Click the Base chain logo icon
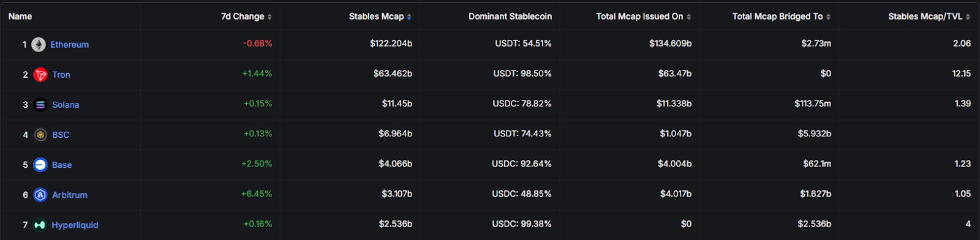This screenshot has width=980, height=240. click(40, 165)
